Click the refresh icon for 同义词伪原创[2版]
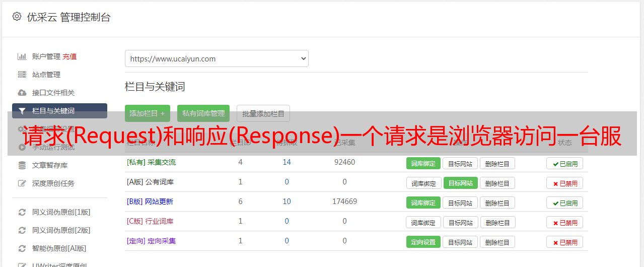The width and height of the screenshot is (644, 267). click(22, 230)
